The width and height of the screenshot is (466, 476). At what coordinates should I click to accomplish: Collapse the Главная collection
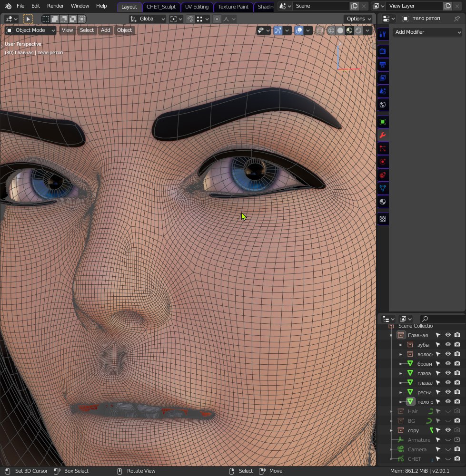point(391,335)
